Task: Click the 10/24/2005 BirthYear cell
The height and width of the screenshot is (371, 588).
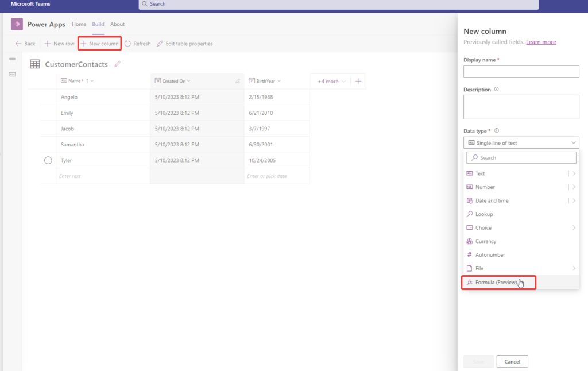Action: tap(277, 160)
